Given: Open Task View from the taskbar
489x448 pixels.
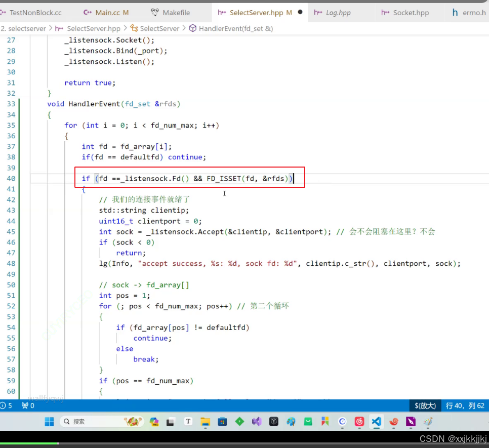Looking at the screenshot, I should tap(170, 422).
